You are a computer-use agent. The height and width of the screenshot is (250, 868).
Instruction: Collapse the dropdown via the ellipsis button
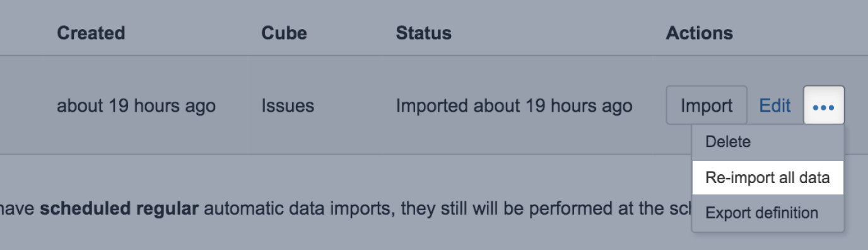click(x=824, y=105)
